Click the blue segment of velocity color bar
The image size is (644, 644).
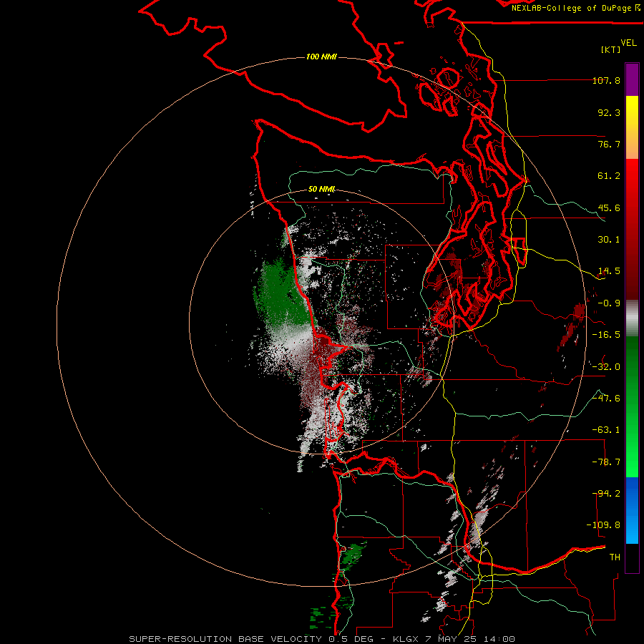(x=632, y=510)
